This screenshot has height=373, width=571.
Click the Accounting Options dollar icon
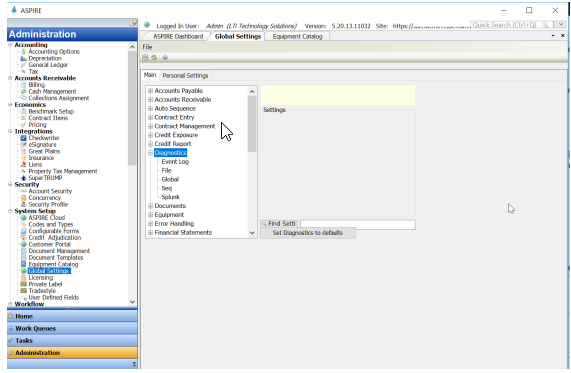tap(24, 52)
